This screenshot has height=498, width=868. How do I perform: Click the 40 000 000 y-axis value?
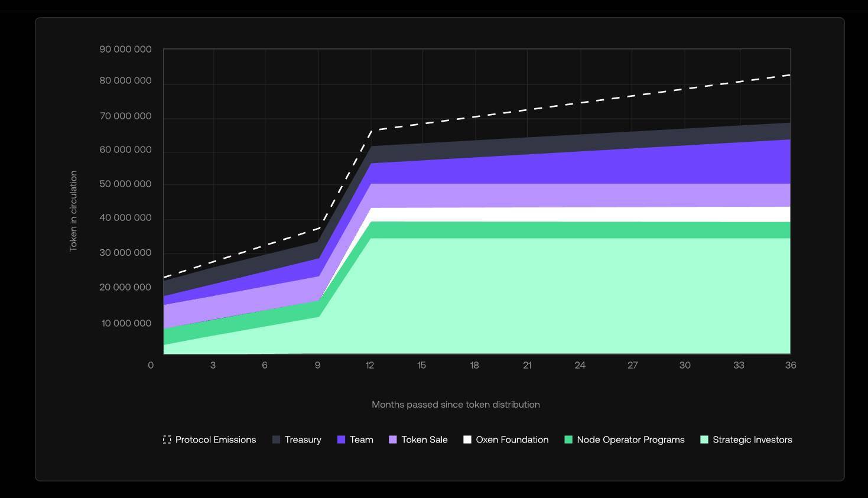pyautogui.click(x=126, y=217)
